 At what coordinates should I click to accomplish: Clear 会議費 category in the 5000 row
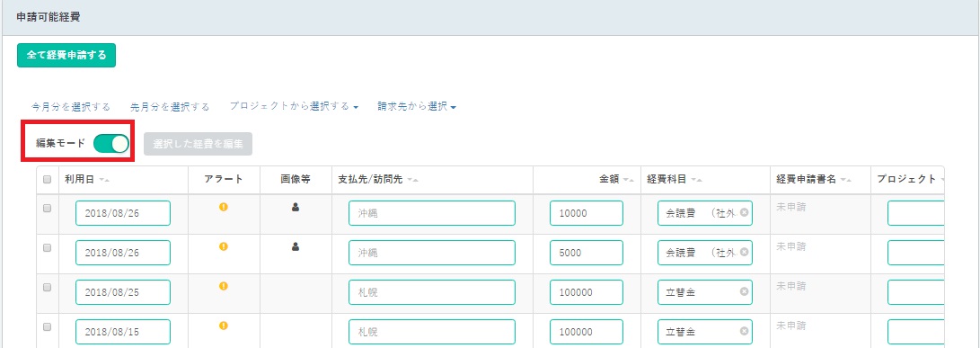pos(744,253)
